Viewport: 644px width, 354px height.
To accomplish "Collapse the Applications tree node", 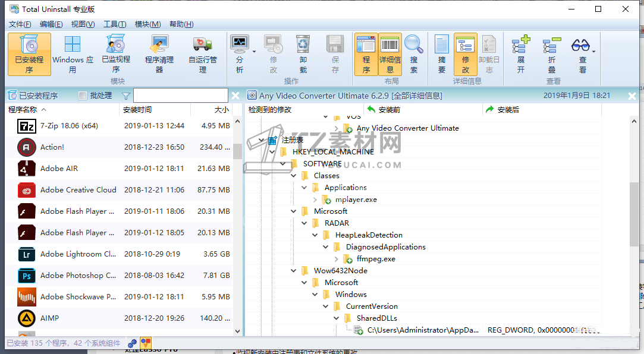I will tap(304, 188).
